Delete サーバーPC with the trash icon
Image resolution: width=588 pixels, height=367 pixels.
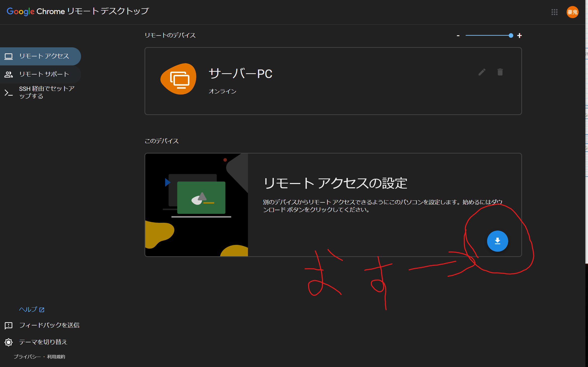point(500,72)
